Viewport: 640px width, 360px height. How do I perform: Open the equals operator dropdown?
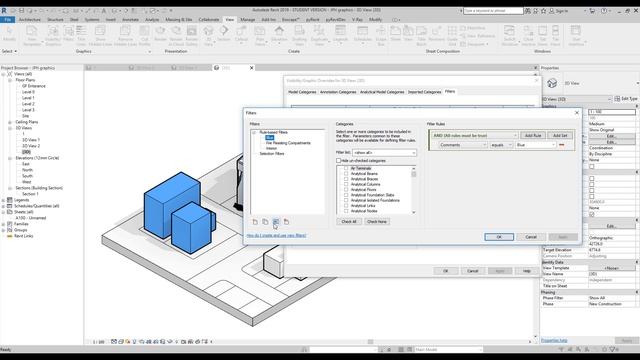(x=501, y=145)
